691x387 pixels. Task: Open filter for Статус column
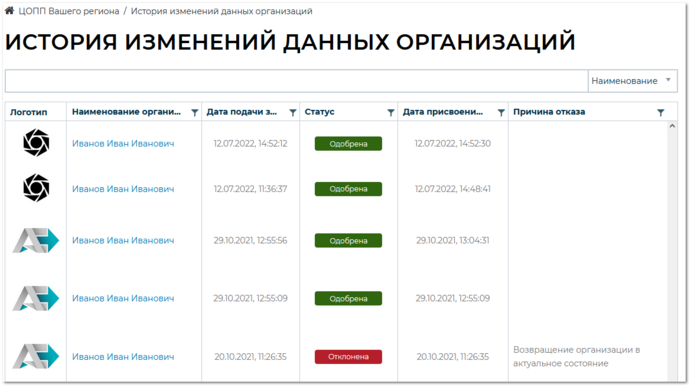coord(390,112)
